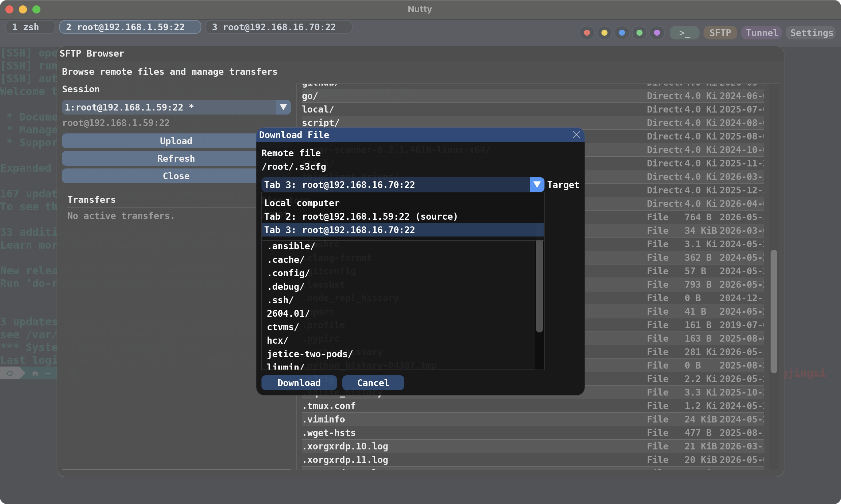
Task: Open Settings
Action: pos(811,33)
